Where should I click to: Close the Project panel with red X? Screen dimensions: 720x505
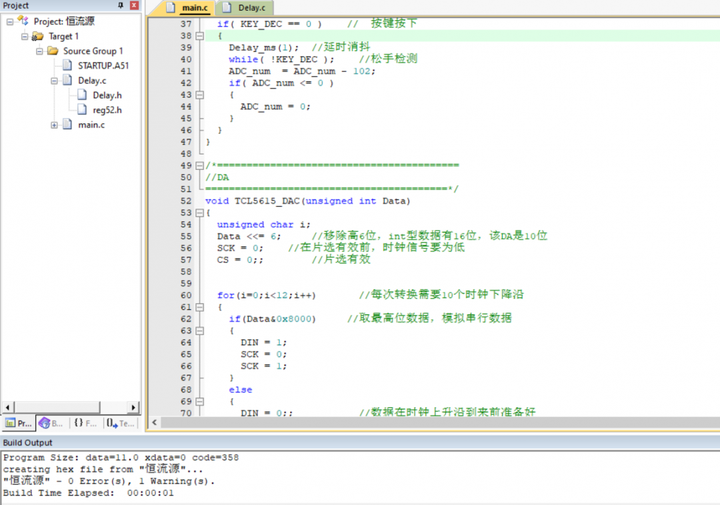[x=134, y=5]
